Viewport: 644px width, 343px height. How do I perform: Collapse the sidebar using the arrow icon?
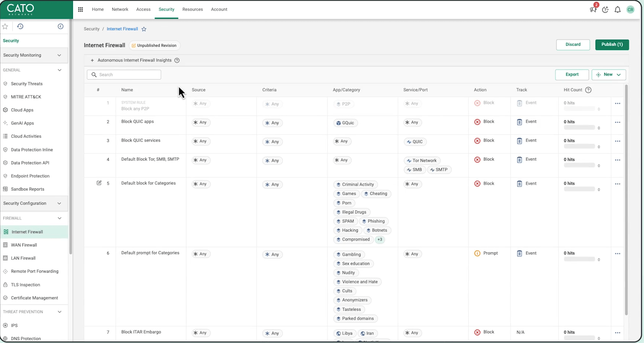(x=60, y=27)
